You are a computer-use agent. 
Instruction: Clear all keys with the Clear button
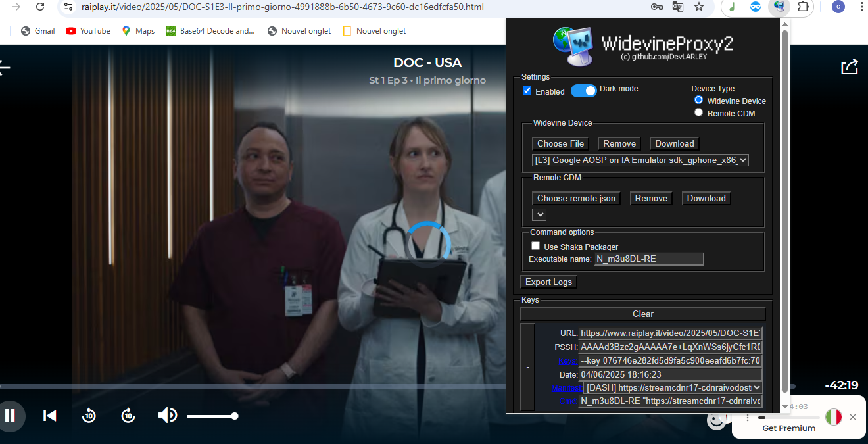coord(643,314)
